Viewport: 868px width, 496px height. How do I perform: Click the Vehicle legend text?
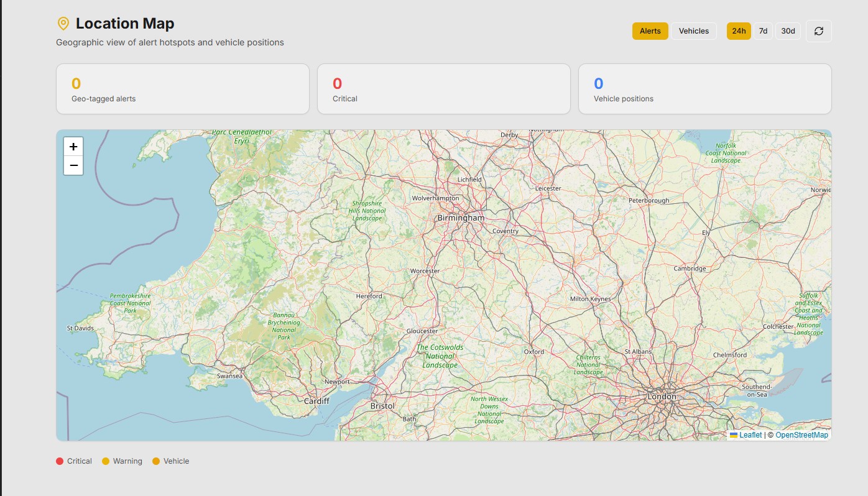[x=176, y=461]
